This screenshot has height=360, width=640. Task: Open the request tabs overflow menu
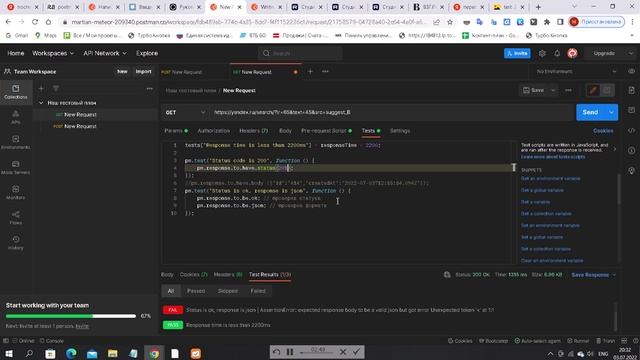pyautogui.click(x=325, y=71)
